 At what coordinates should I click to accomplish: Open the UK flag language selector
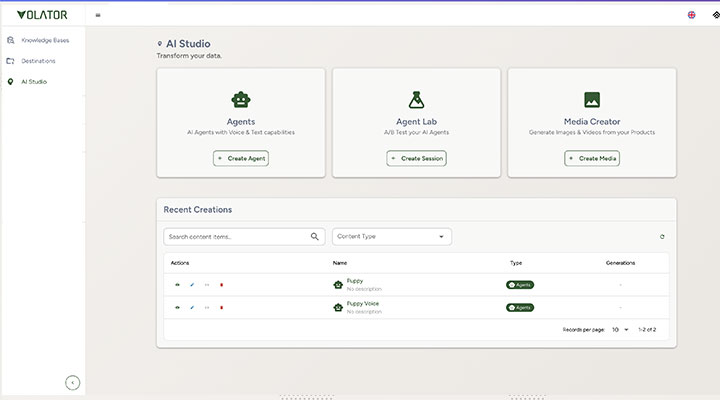coord(691,15)
